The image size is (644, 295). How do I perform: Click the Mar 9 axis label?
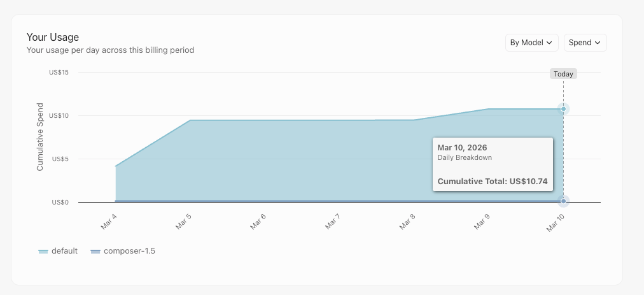[x=482, y=221]
